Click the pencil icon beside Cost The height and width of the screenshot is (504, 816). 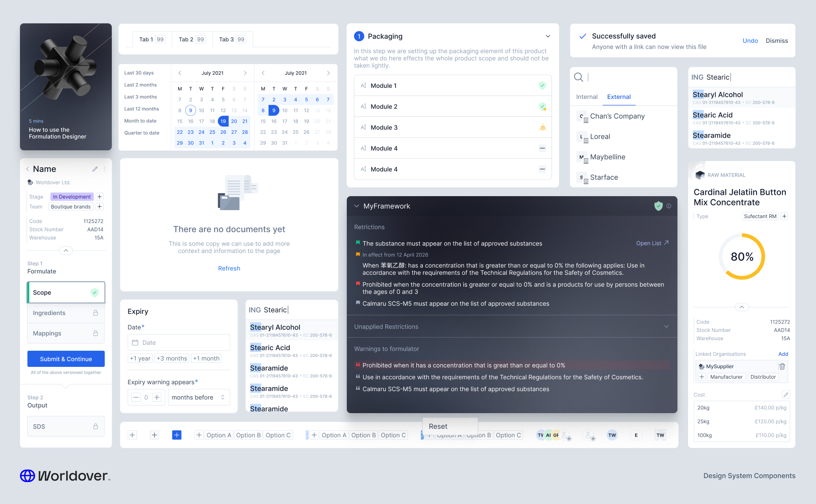pos(786,395)
